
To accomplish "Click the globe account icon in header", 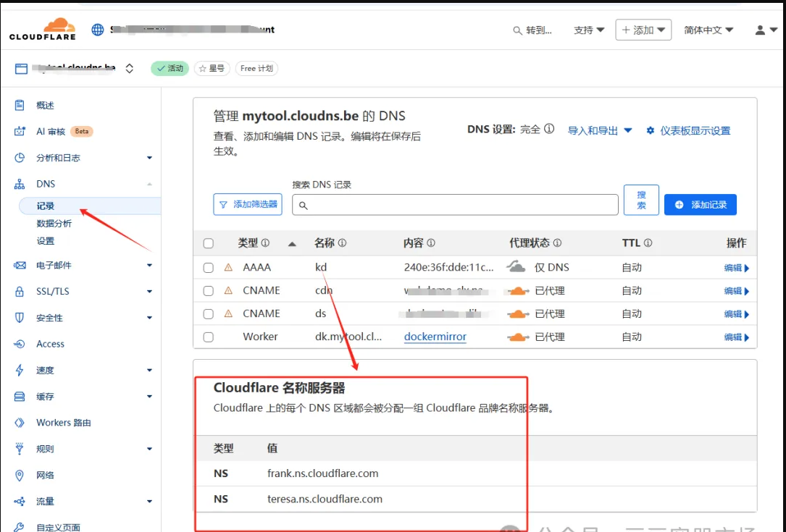I will (98, 30).
